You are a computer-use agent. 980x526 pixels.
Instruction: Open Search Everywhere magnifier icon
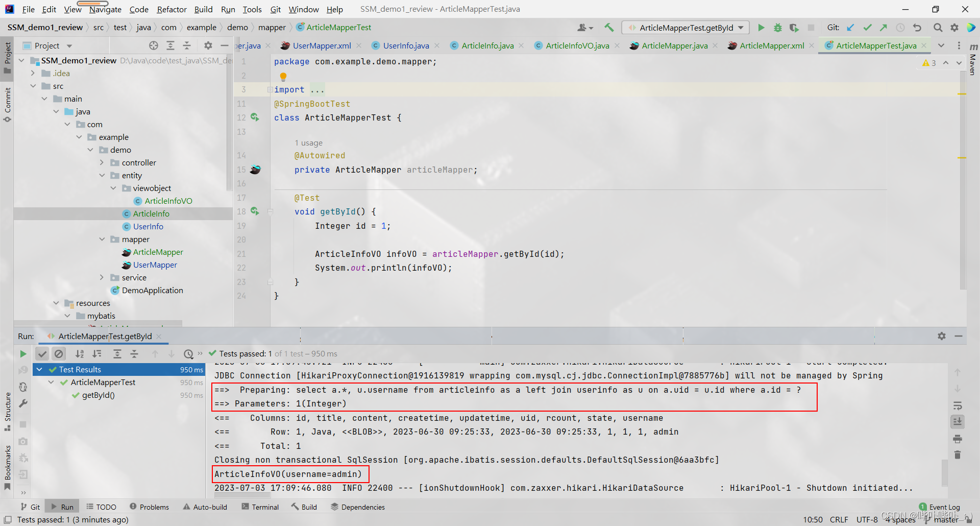pos(938,28)
